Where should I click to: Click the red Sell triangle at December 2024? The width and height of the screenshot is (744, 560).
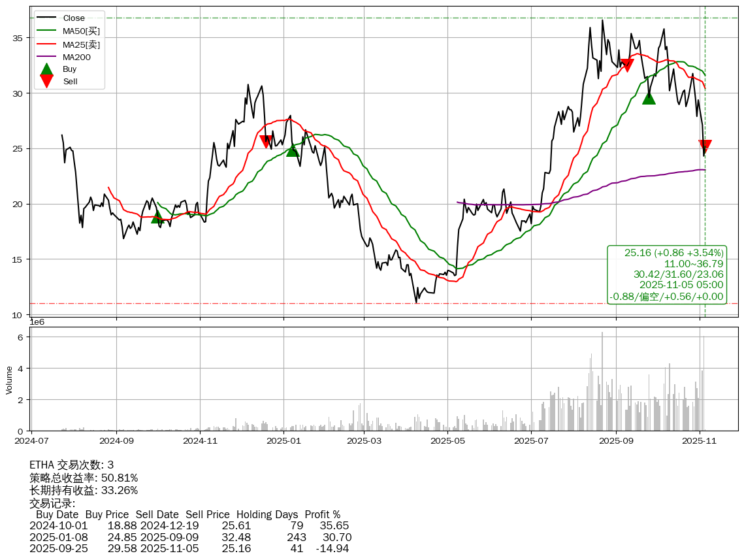266,141
